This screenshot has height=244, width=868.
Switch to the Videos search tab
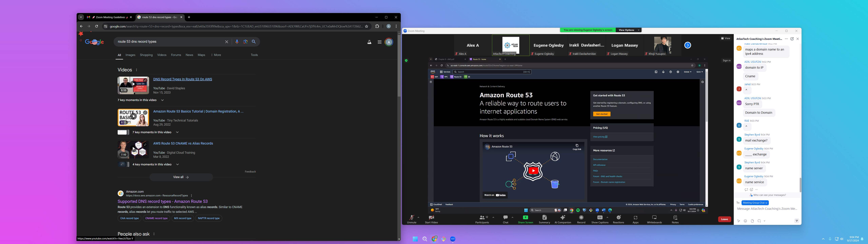coord(162,55)
